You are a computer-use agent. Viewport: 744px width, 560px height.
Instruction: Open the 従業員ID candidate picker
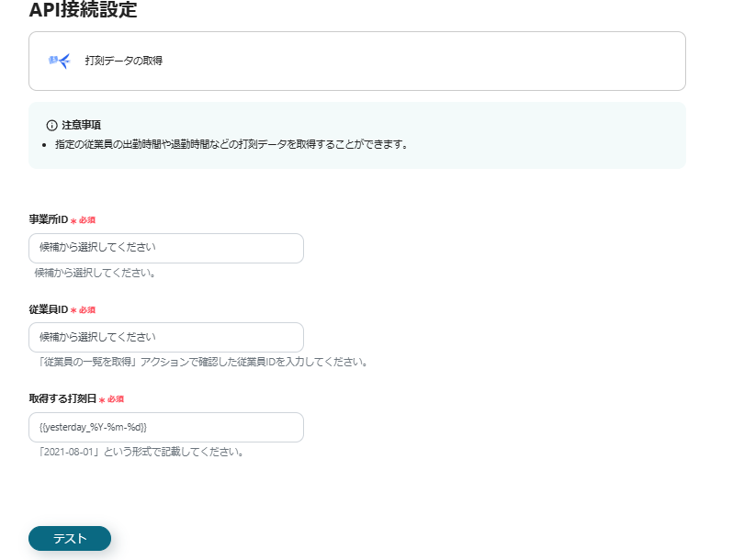(x=165, y=337)
